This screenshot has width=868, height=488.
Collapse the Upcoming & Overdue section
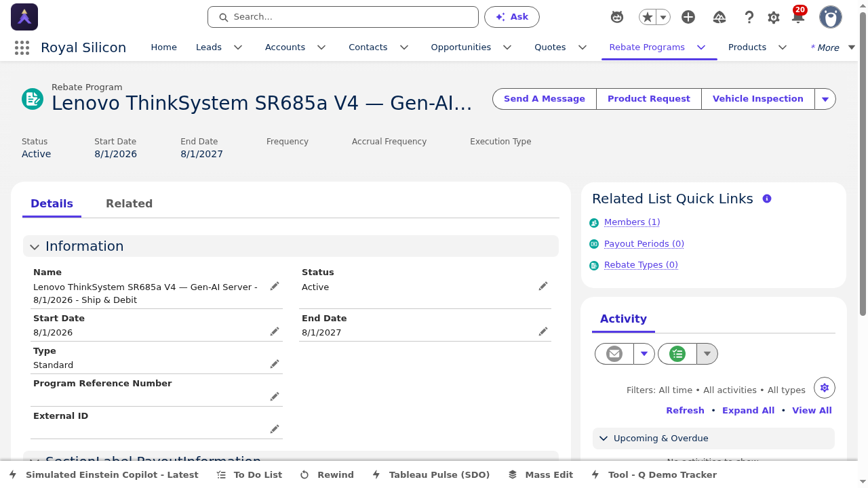[x=604, y=439]
